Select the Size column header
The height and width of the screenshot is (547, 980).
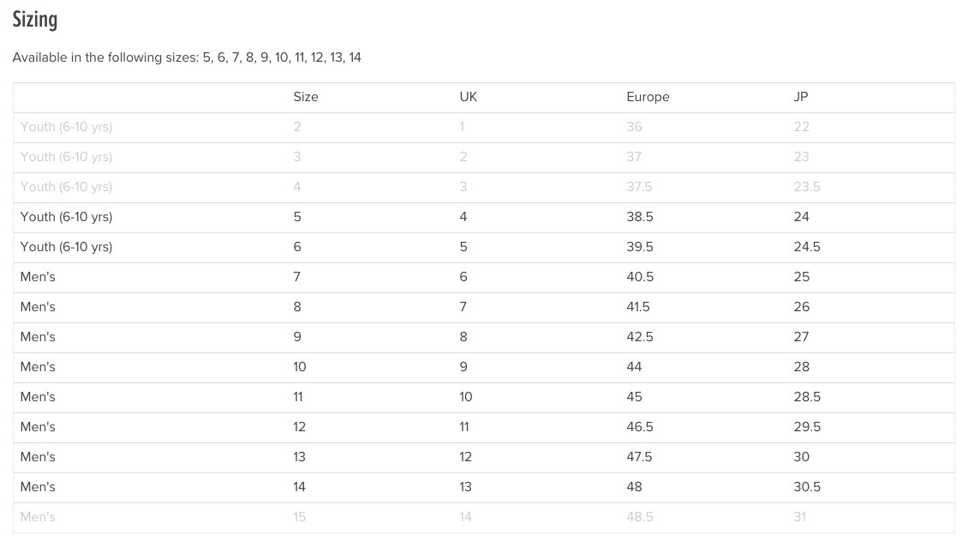tap(306, 97)
